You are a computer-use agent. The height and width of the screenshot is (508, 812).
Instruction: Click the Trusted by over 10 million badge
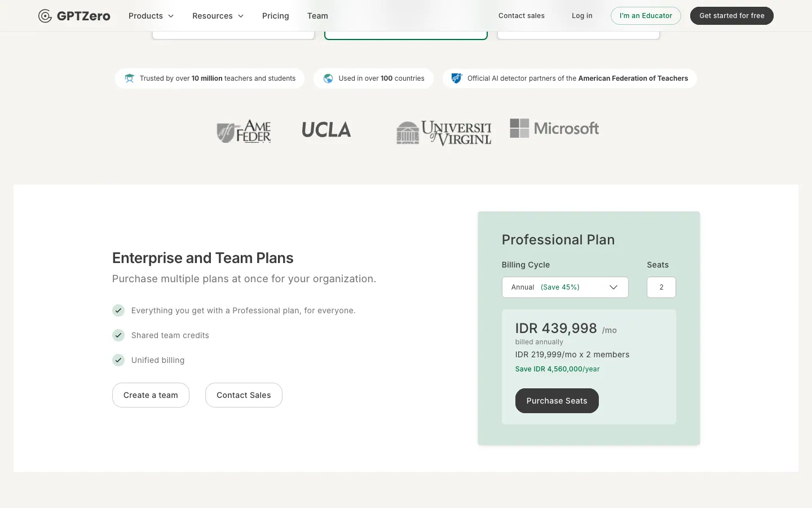210,78
